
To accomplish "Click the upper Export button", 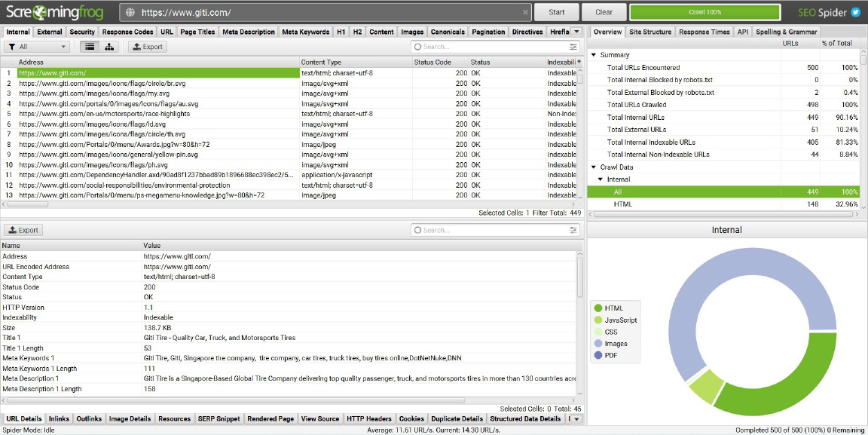I will pos(147,47).
